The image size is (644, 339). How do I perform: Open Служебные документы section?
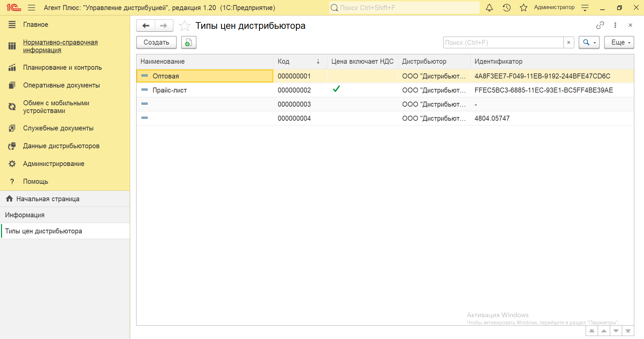coord(58,128)
